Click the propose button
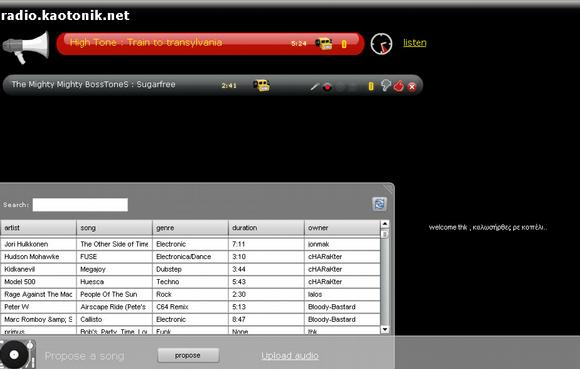580x369 pixels. click(x=188, y=355)
